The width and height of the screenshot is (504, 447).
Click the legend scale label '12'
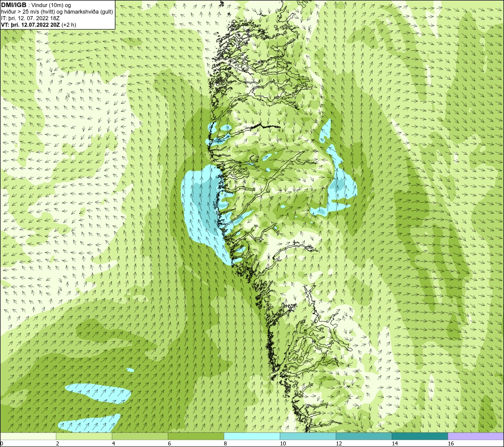(339, 444)
